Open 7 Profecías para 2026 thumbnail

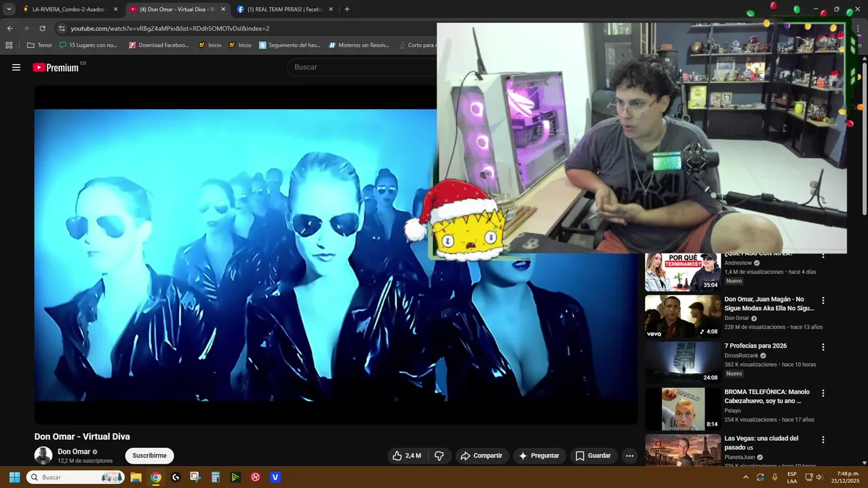(682, 363)
